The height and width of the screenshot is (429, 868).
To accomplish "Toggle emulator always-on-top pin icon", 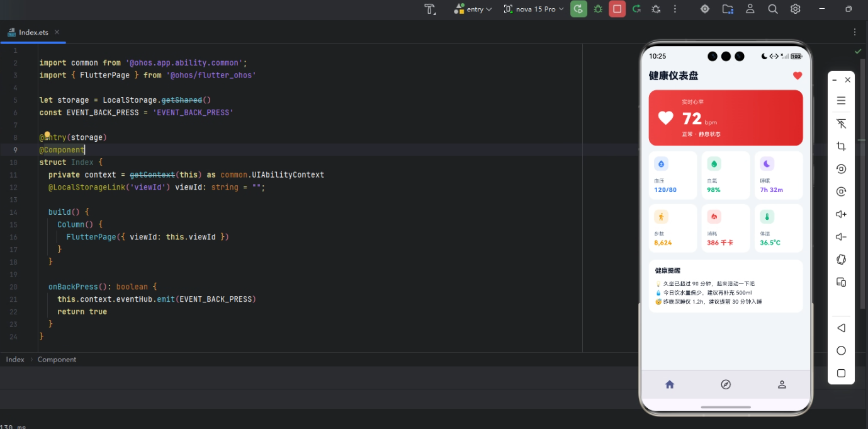I will pyautogui.click(x=841, y=123).
